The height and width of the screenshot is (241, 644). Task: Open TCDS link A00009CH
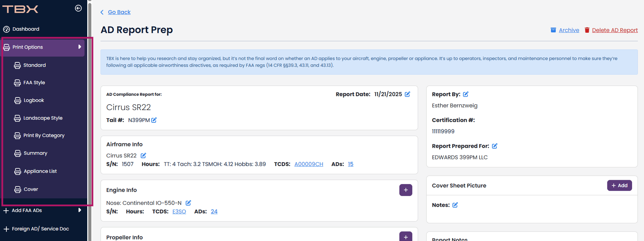point(309,164)
